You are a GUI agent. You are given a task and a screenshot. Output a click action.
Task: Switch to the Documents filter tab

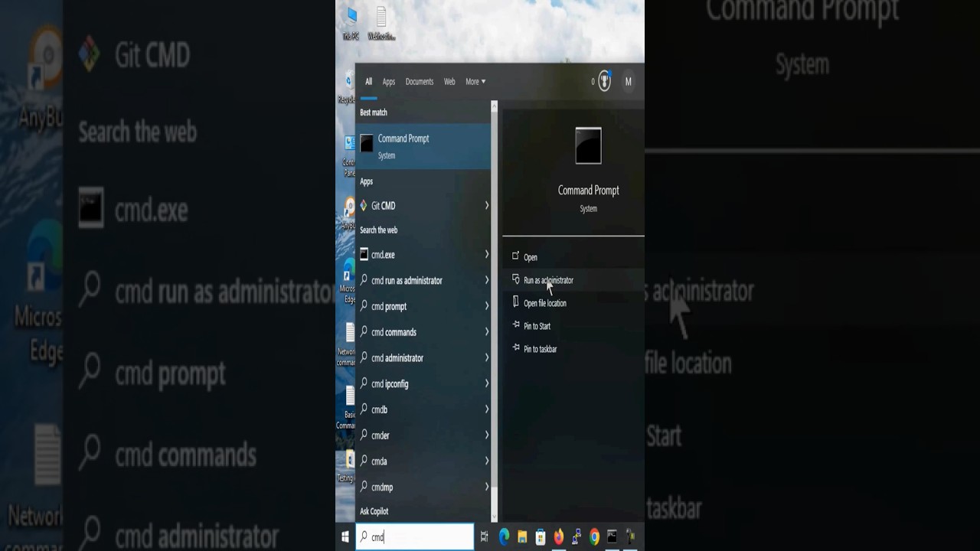[420, 82]
